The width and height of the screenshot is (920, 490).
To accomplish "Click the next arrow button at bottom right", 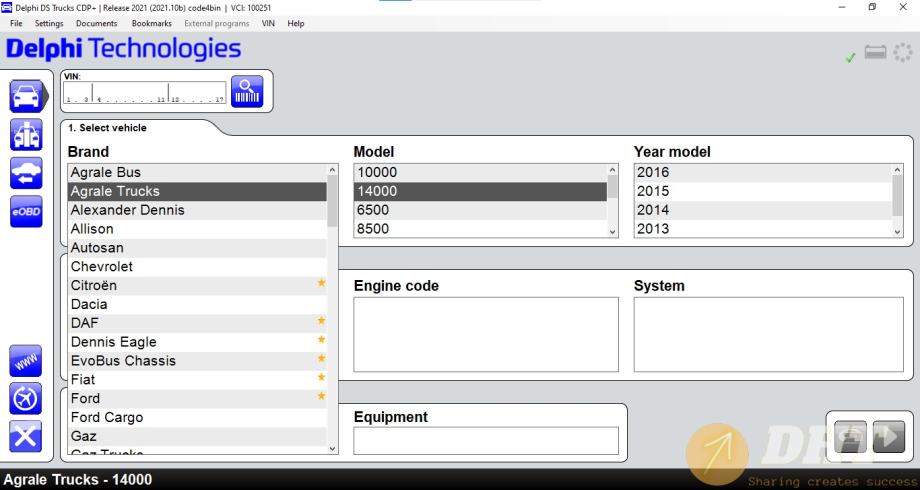I will [889, 437].
